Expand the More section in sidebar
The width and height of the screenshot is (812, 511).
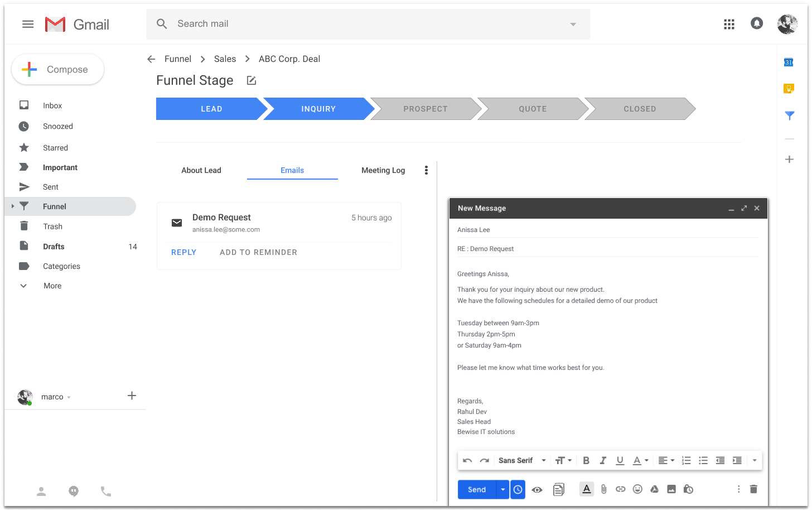pyautogui.click(x=52, y=286)
